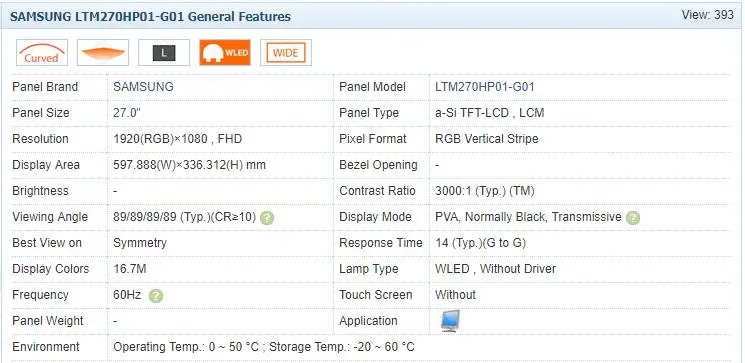Click the Without touch screen value
This screenshot has height=363, width=745.
(x=456, y=295)
